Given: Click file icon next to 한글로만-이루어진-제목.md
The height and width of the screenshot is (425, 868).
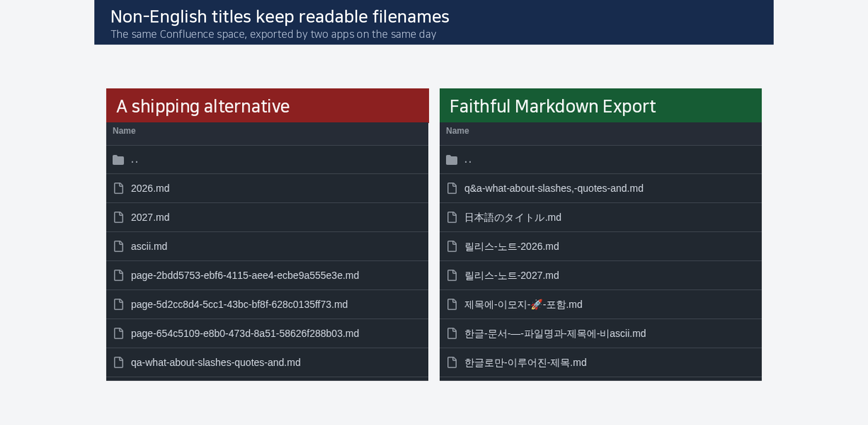Looking at the screenshot, I should click(452, 363).
